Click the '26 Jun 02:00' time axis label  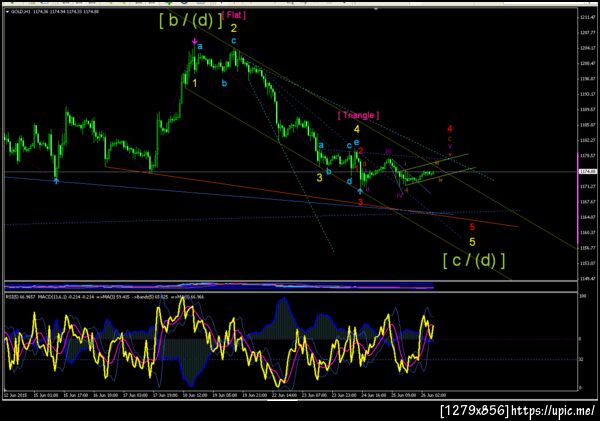point(433,395)
